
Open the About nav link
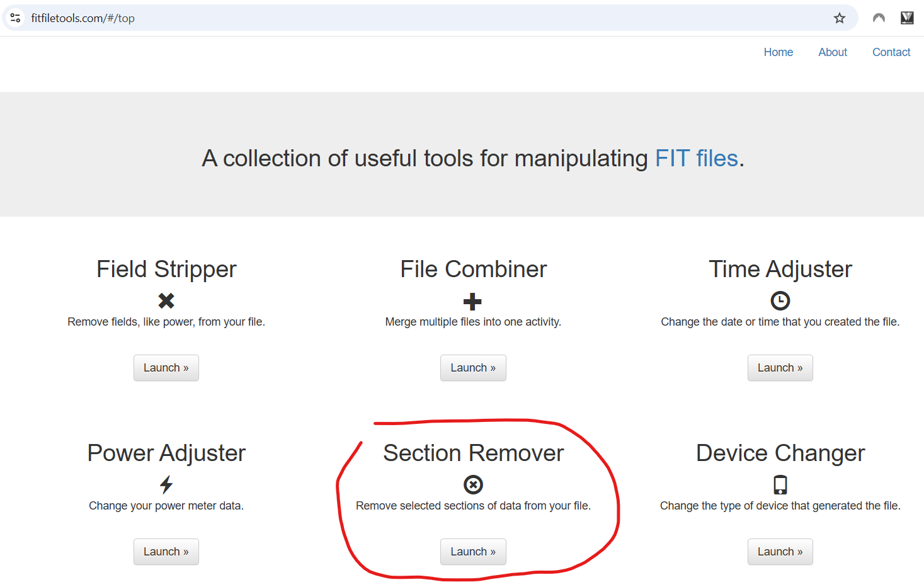pyautogui.click(x=833, y=52)
